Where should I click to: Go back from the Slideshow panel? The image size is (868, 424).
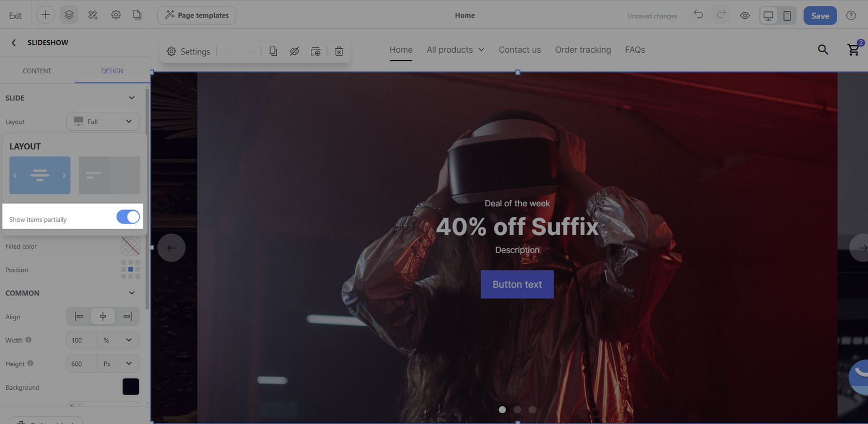point(14,42)
